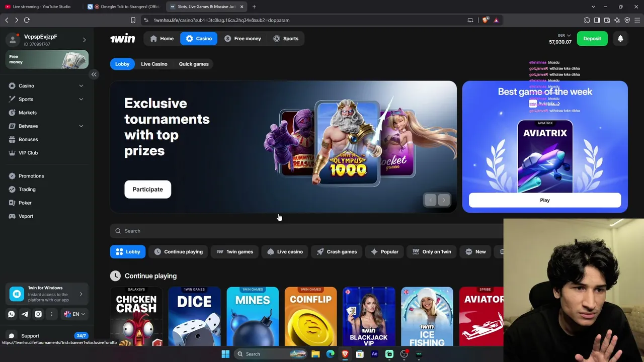Select the Live Casino tab
This screenshot has height=362, width=644.
tap(154, 64)
